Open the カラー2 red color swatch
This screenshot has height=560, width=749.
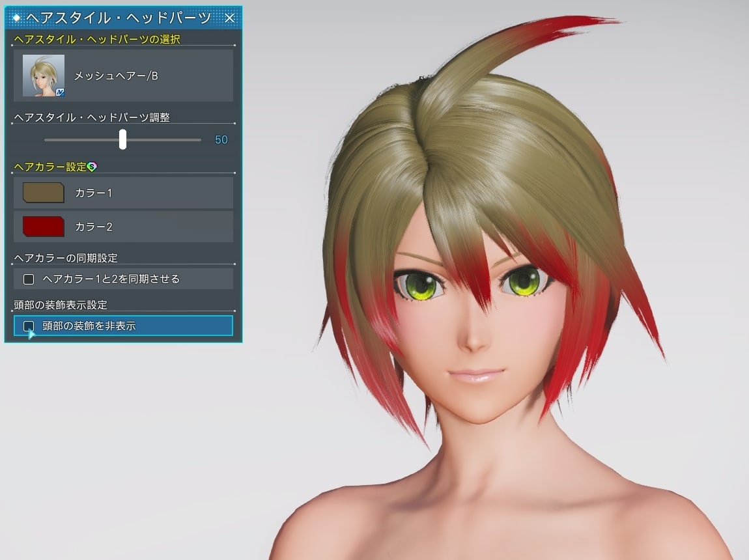[44, 227]
